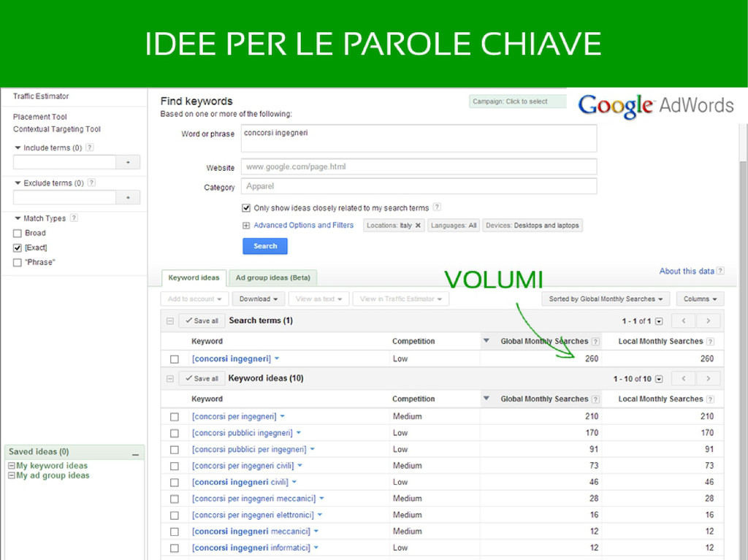Enable the "Phrase" match type checkbox
Image resolution: width=748 pixels, height=560 pixels.
[18, 263]
